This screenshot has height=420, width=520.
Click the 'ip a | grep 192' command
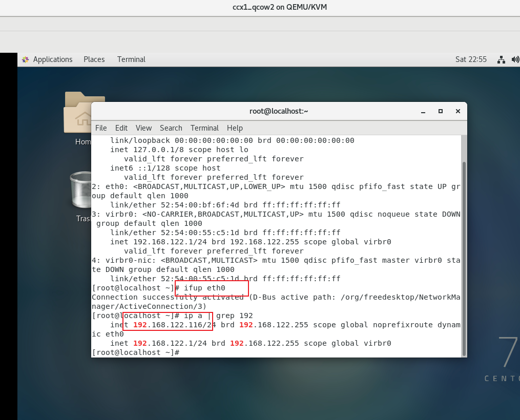coord(219,316)
